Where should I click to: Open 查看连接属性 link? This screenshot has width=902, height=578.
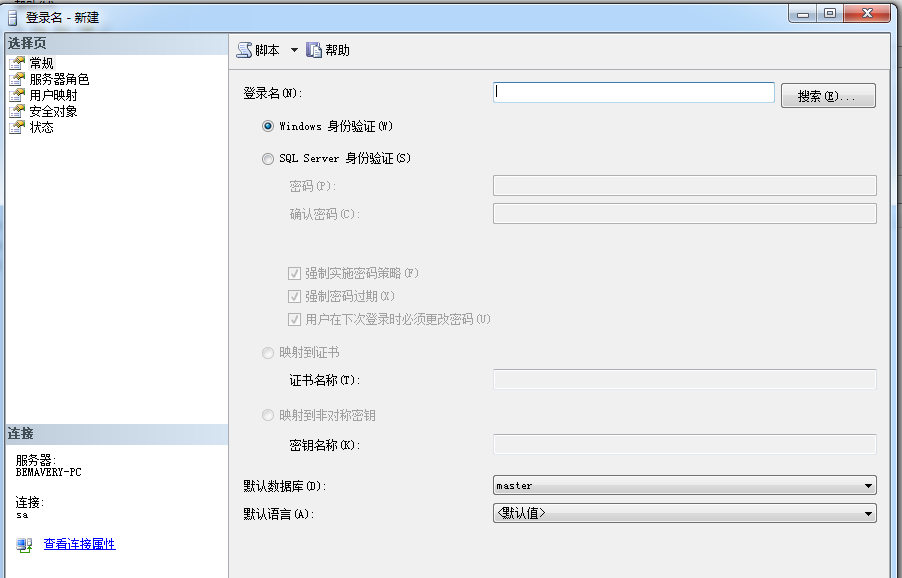pyautogui.click(x=79, y=544)
